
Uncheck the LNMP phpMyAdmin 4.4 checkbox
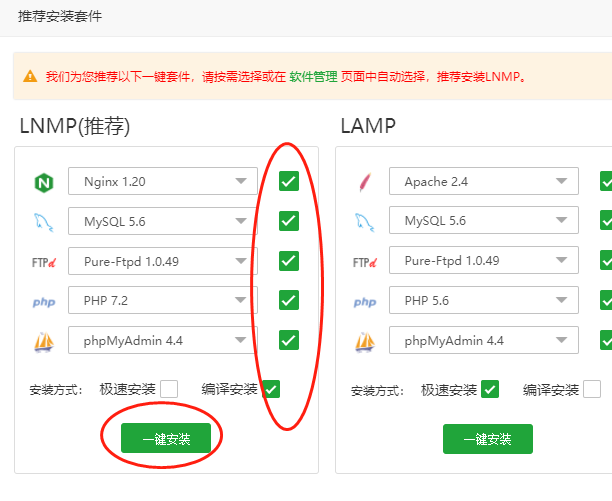click(x=289, y=340)
